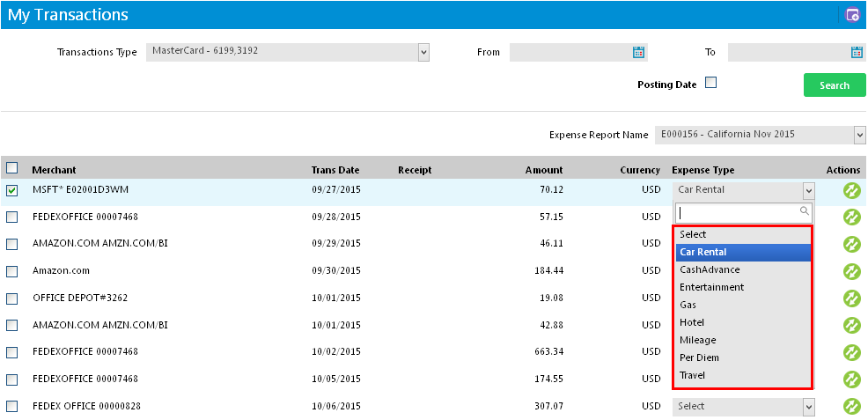
Task: Click action icon for 42.88 Amazon row
Action: (x=851, y=326)
